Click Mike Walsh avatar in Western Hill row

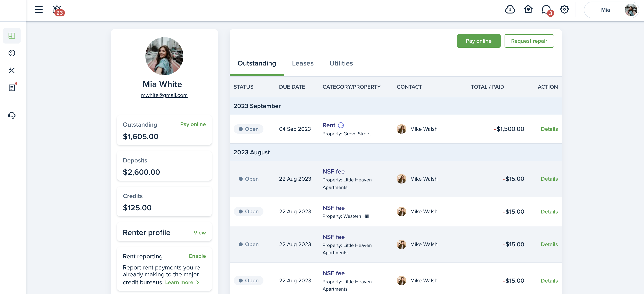[401, 211]
